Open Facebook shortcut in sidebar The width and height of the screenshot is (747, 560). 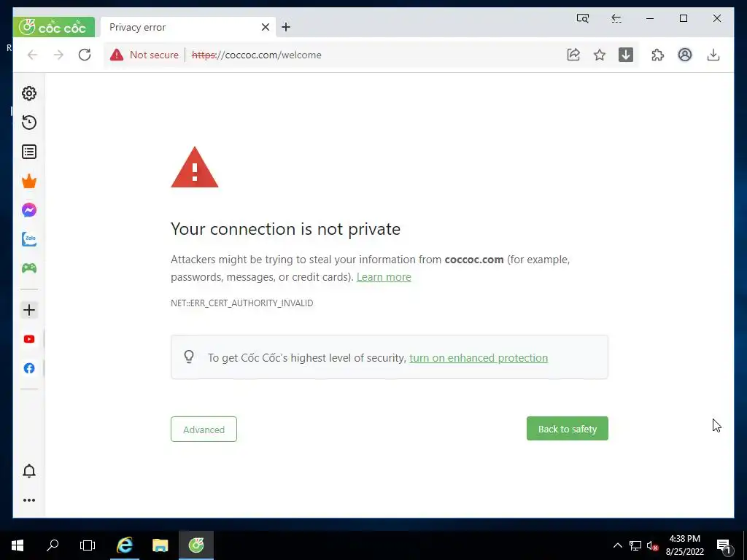point(29,368)
